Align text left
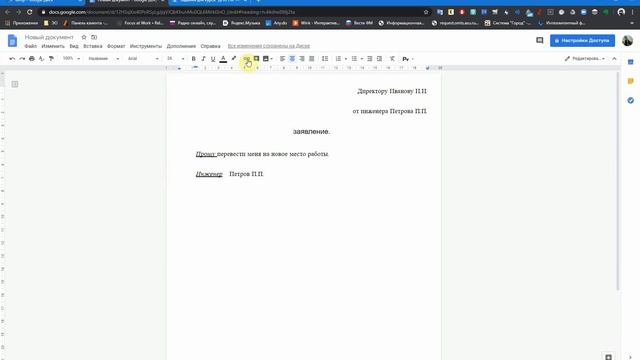This screenshot has width=640, height=360. click(x=282, y=59)
